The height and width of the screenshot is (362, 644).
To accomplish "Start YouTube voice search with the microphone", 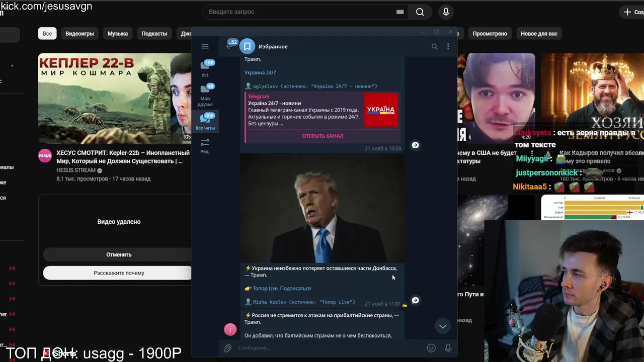I will click(446, 12).
